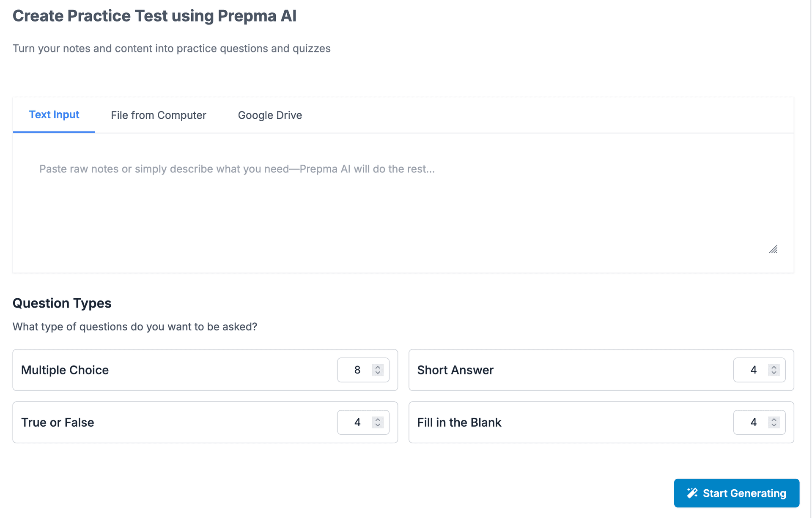Focus the Fill in the Blank number field
812x518 pixels.
click(x=752, y=423)
